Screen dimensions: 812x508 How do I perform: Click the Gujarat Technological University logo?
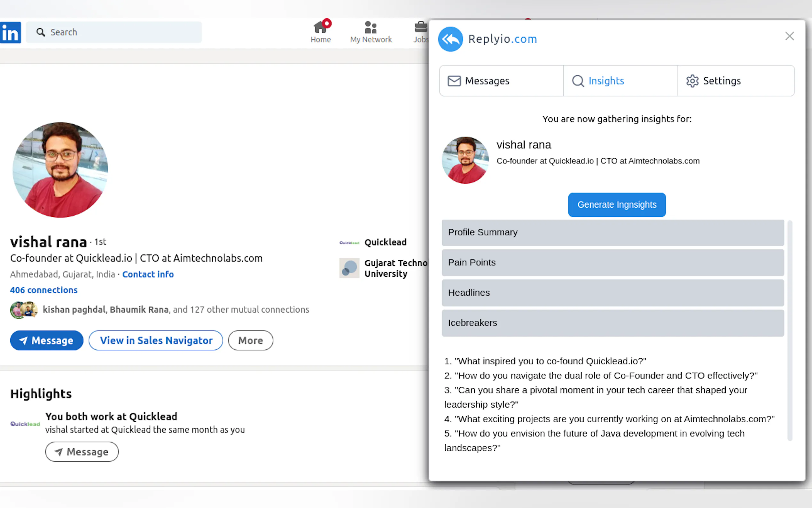(x=349, y=268)
